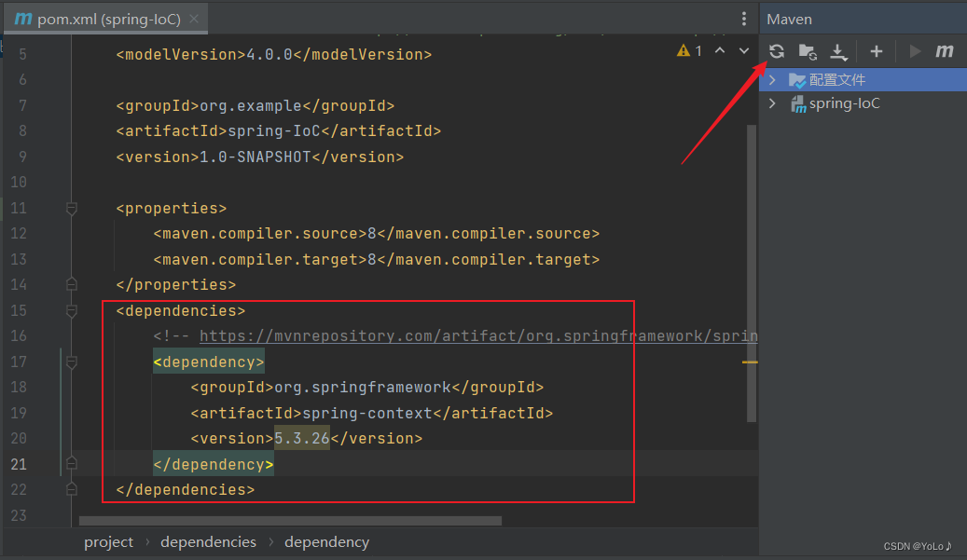This screenshot has width=967, height=560.
Task: Expand the 配置文件 profiles node
Action: 772,80
